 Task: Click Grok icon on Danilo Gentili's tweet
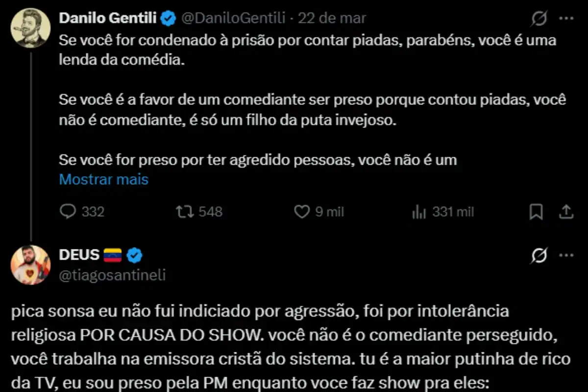tap(539, 19)
